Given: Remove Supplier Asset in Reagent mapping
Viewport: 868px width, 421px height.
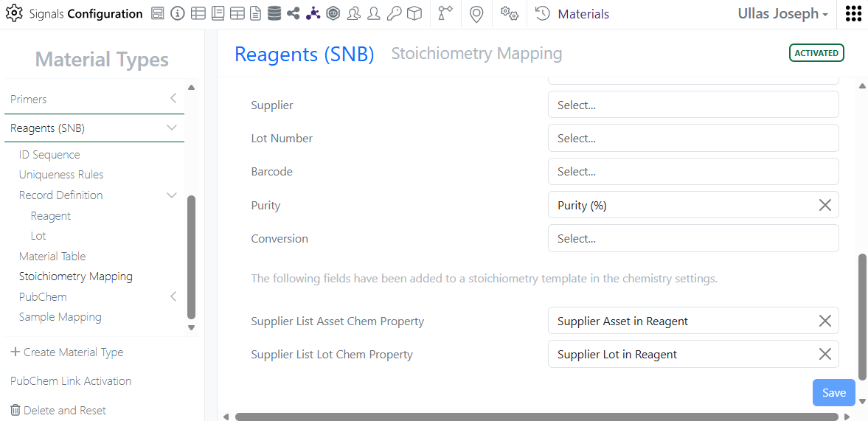Looking at the screenshot, I should click(825, 321).
